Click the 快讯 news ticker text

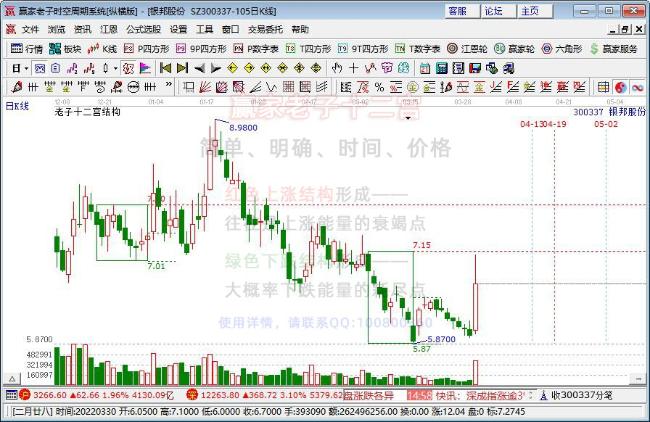pyautogui.click(x=481, y=395)
